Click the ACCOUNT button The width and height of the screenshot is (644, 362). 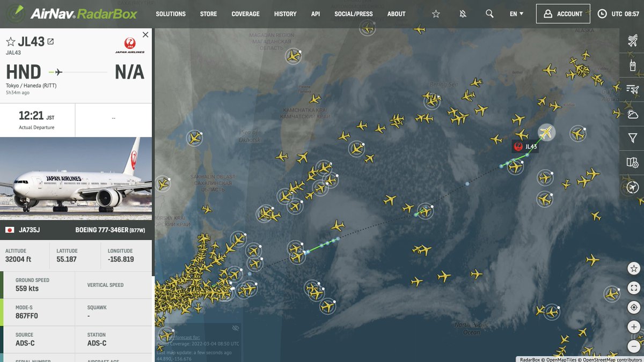[563, 14]
